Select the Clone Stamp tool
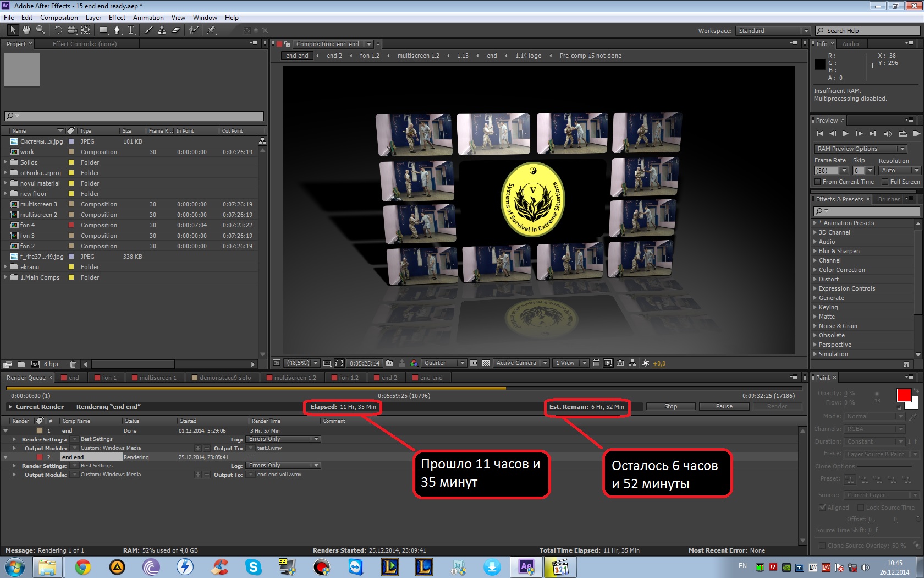 click(162, 30)
